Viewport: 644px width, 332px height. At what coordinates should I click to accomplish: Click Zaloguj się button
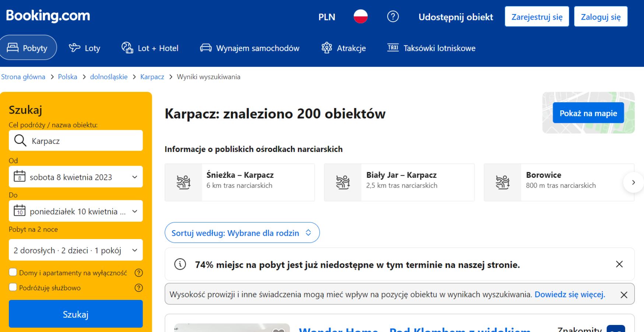coord(601,17)
